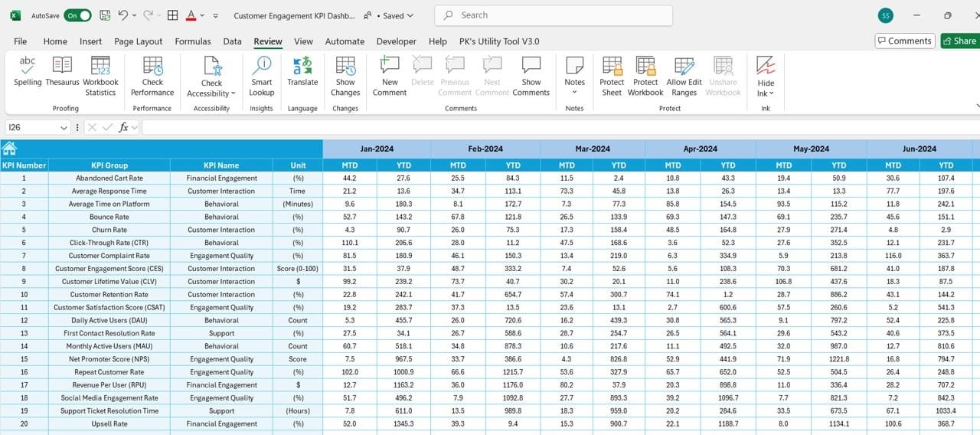Click the Search box in title bar
Screen dimensions: 980x435
tap(554, 15)
